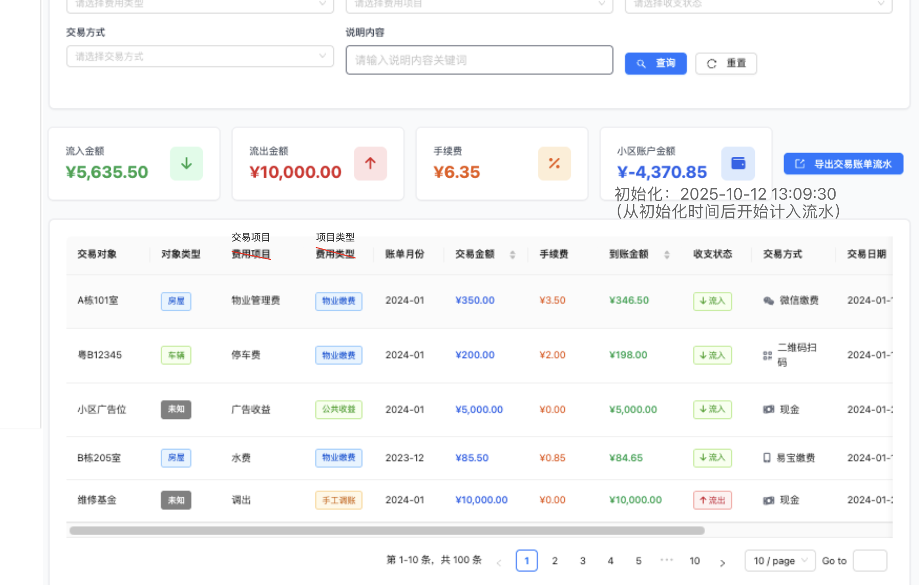Click the red outflow arrow icon
Screen dimensions: 919x588
[x=370, y=164]
